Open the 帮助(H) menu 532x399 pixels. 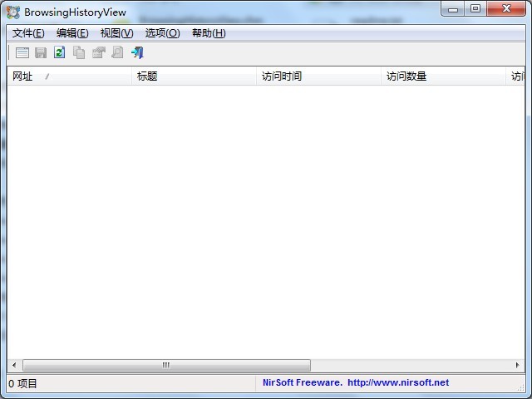click(209, 33)
